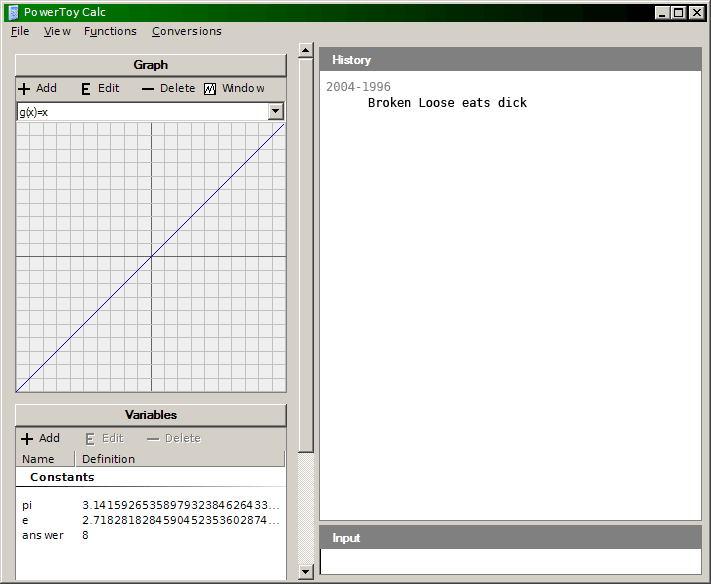Image resolution: width=711 pixels, height=584 pixels.
Task: Click the 2004-1996 history expression
Action: pos(358,87)
